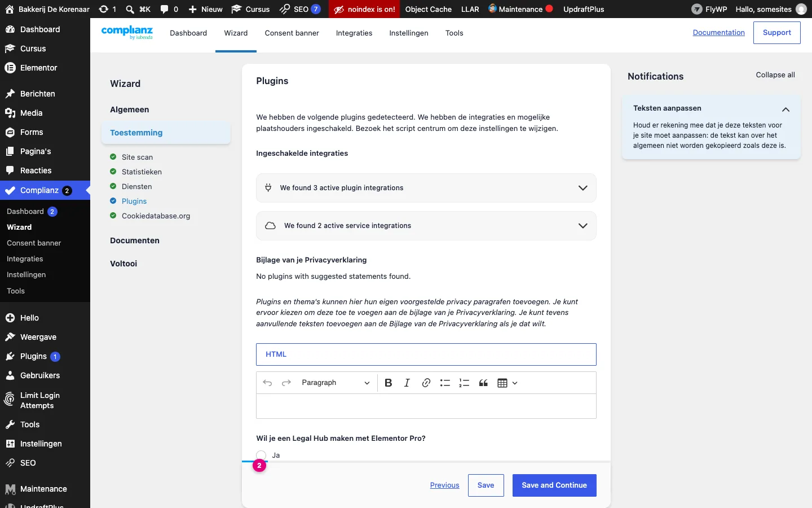Switch to the Consent banner tab
This screenshot has height=508, width=812.
(x=292, y=33)
